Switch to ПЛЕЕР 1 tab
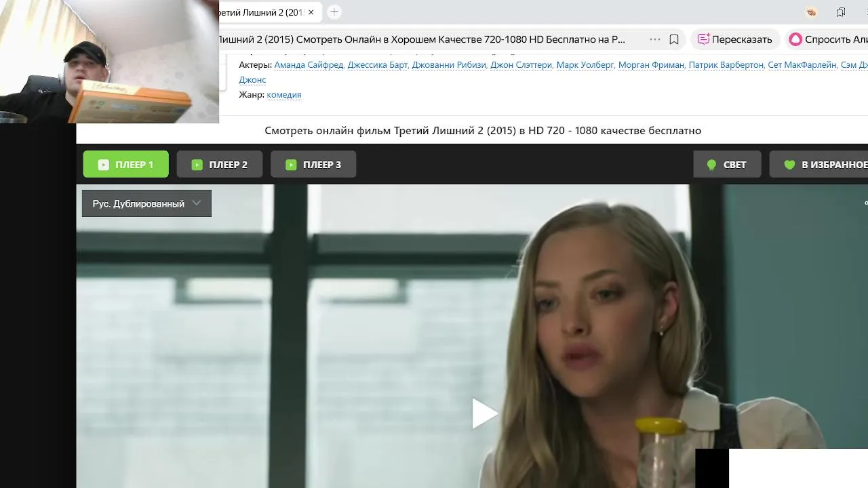Viewport: 868px width, 488px height. tap(125, 164)
